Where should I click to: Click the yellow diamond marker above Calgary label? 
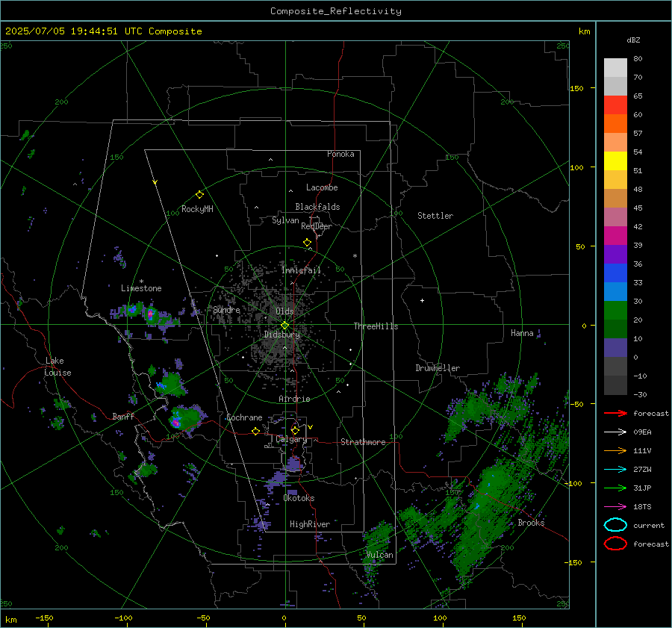point(295,430)
